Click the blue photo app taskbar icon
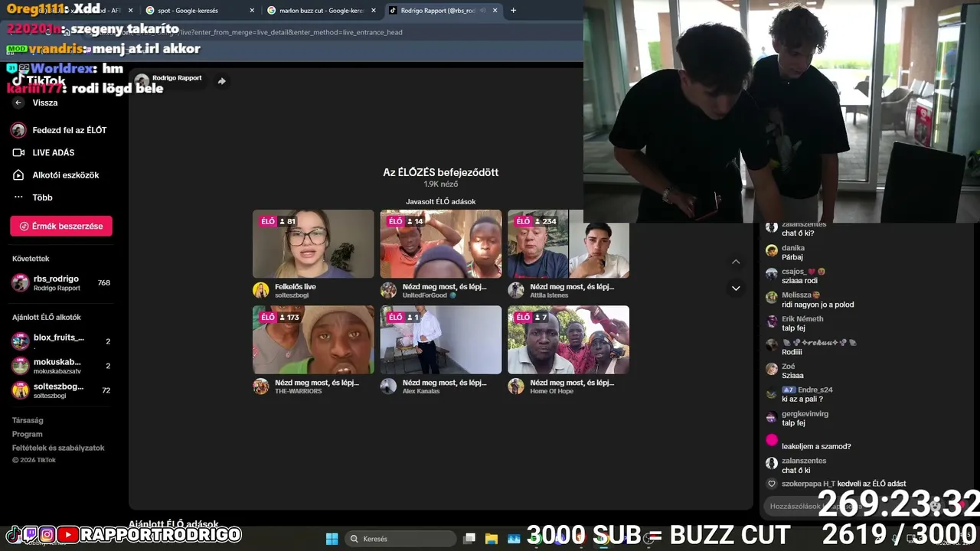Image resolution: width=980 pixels, height=551 pixels. coord(514,539)
